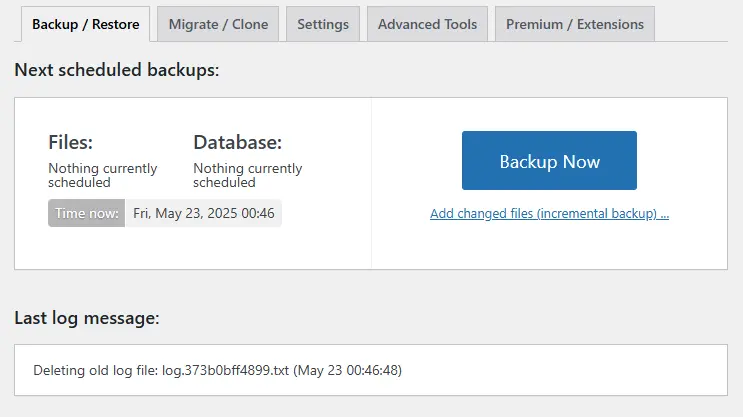The width and height of the screenshot is (743, 417).
Task: Click the Nothing currently scheduled text under Files
Action: [102, 175]
